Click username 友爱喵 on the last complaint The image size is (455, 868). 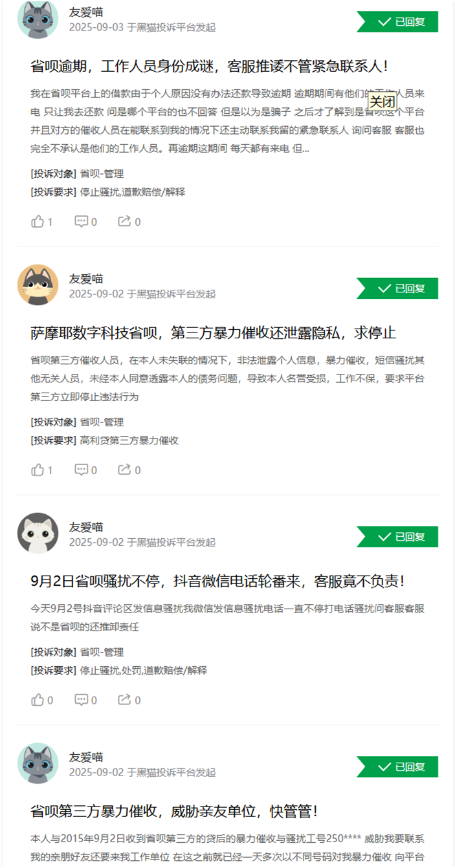86,757
